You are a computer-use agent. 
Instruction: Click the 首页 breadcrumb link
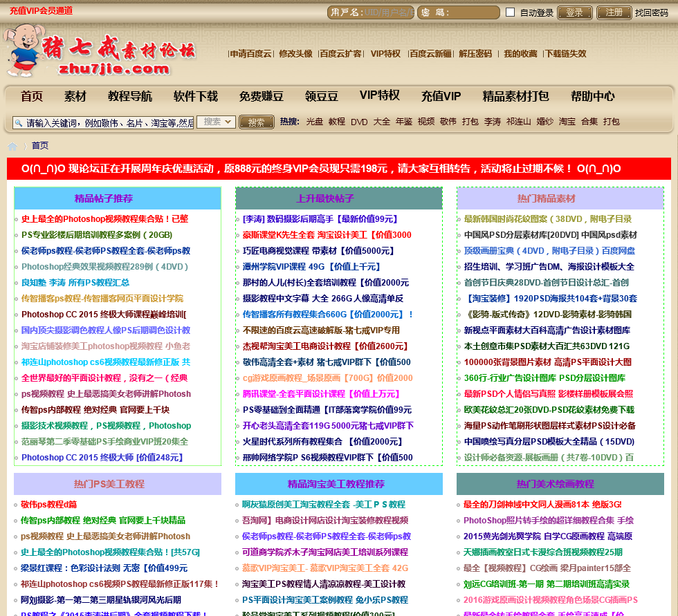40,146
